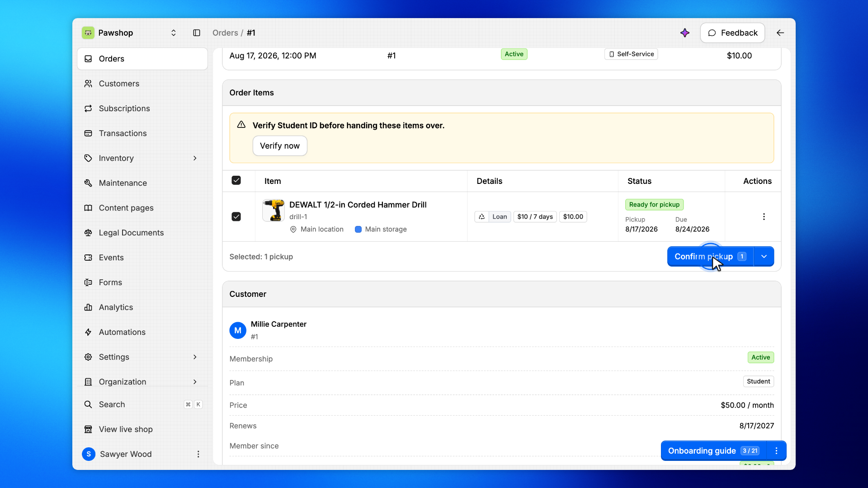Screen dimensions: 868x488
Task: Uncheck the DEWALT Hammer Drill row checkbox
Action: click(x=236, y=217)
